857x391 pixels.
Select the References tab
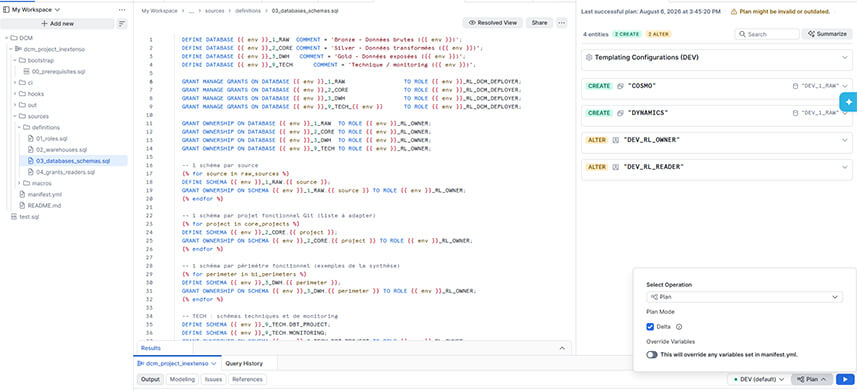pyautogui.click(x=247, y=379)
